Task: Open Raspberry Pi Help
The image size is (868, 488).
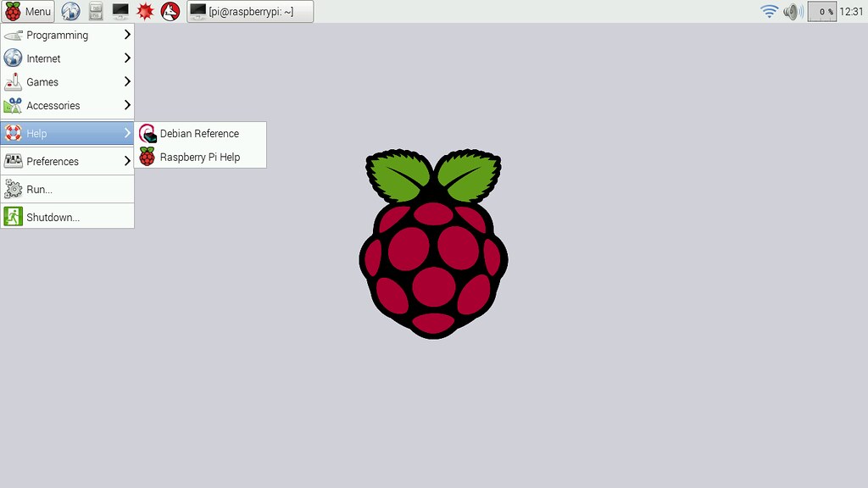Action: tap(199, 157)
